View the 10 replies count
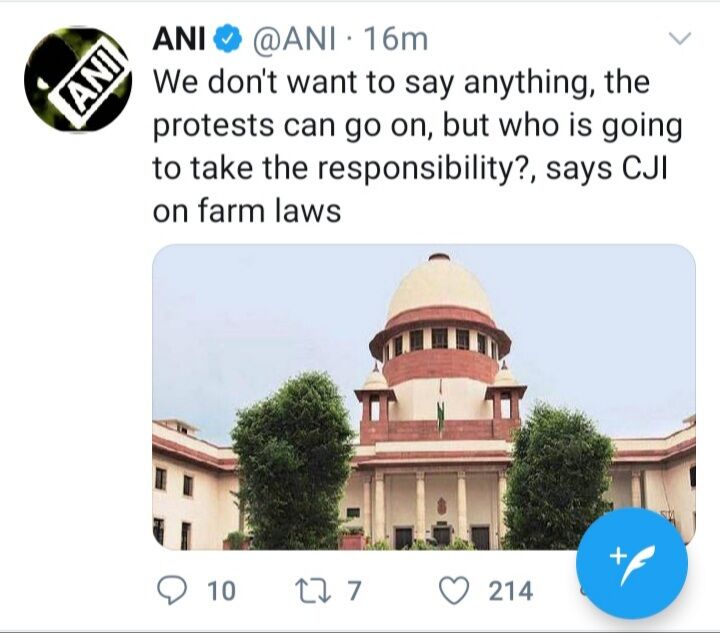 (221, 591)
